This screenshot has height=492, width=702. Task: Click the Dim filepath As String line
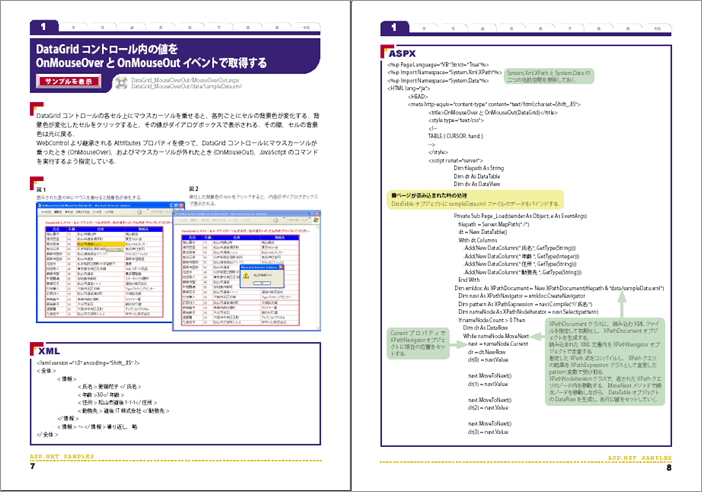[x=479, y=168]
